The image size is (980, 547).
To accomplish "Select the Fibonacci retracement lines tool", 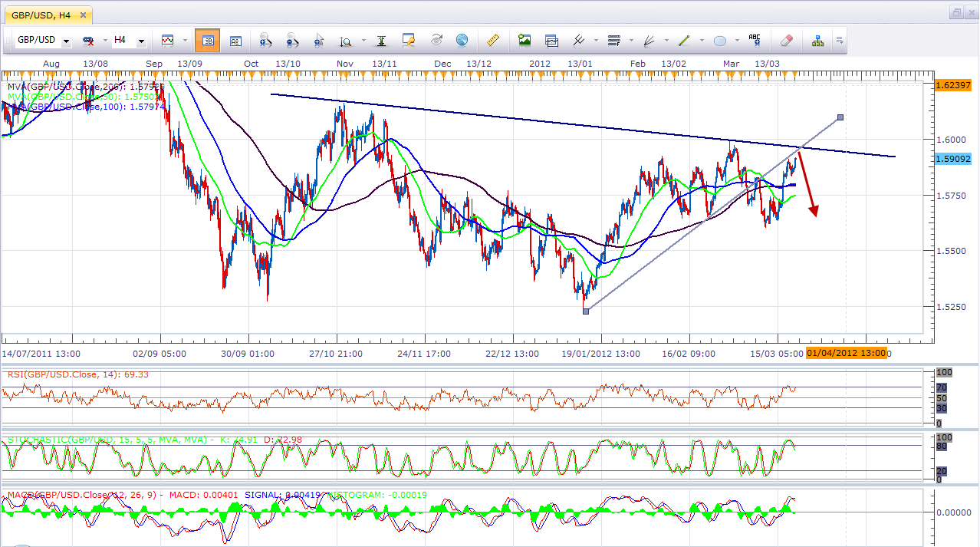I will click(x=613, y=40).
